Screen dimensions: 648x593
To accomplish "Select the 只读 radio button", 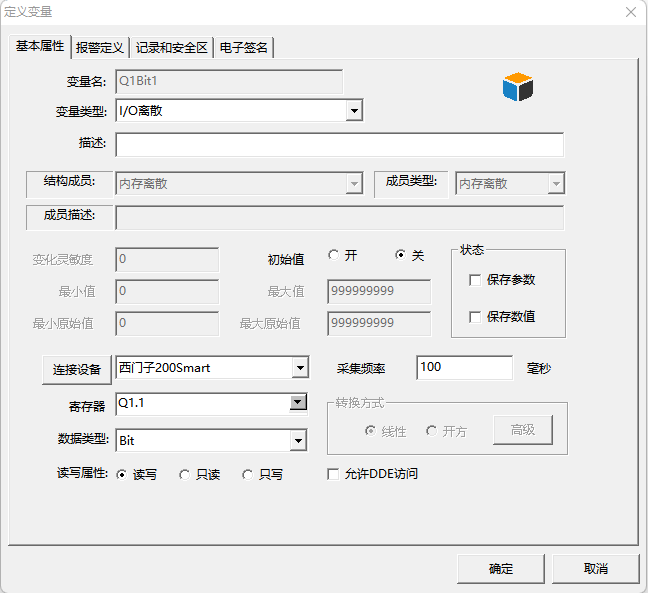I will pyautogui.click(x=184, y=475).
